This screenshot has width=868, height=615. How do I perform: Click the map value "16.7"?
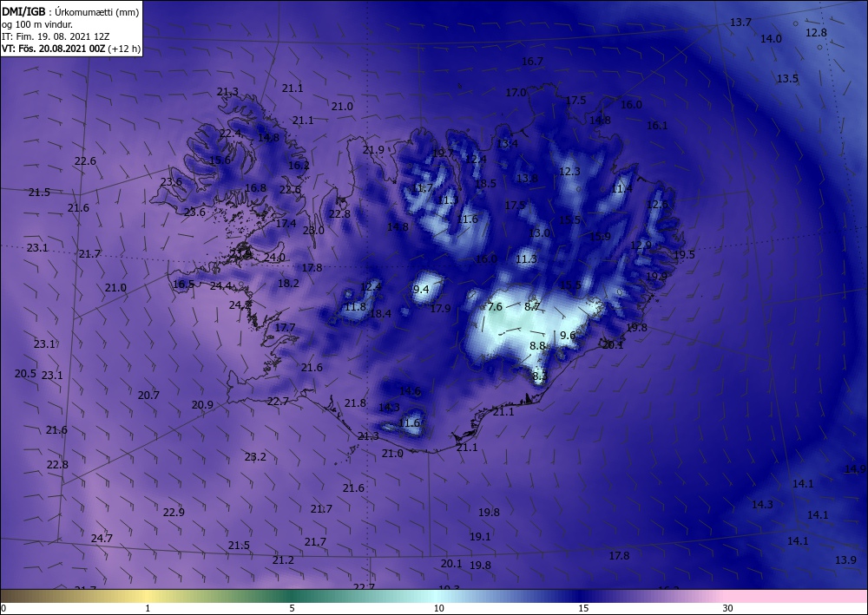tap(533, 62)
